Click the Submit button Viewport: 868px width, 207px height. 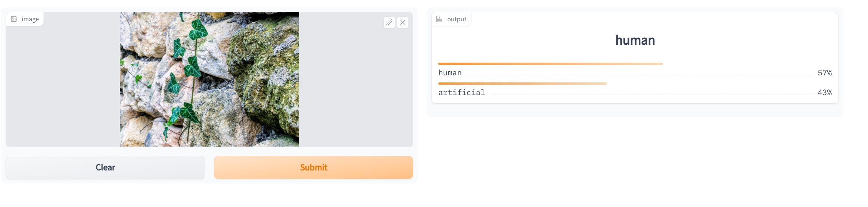tap(314, 167)
